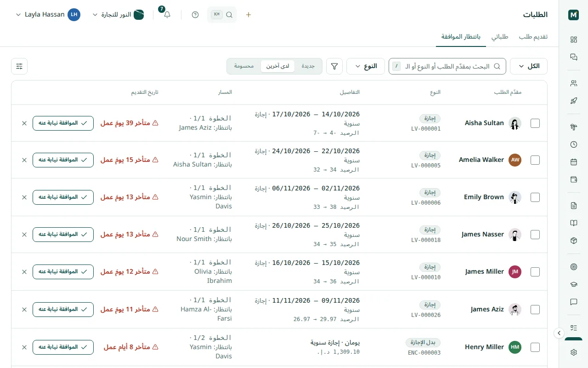Select the جديدة segment
The image size is (588, 368).
pyautogui.click(x=308, y=66)
